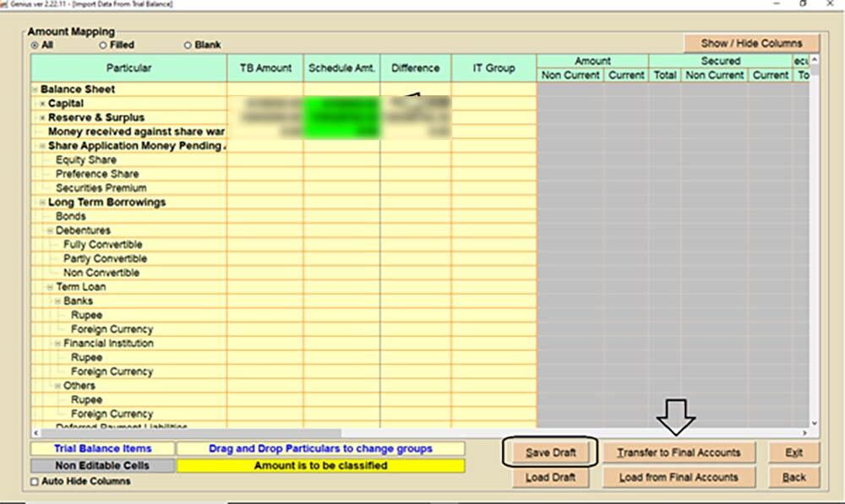Collapse the Balance Sheet tree node
The height and width of the screenshot is (504, 845).
35,89
